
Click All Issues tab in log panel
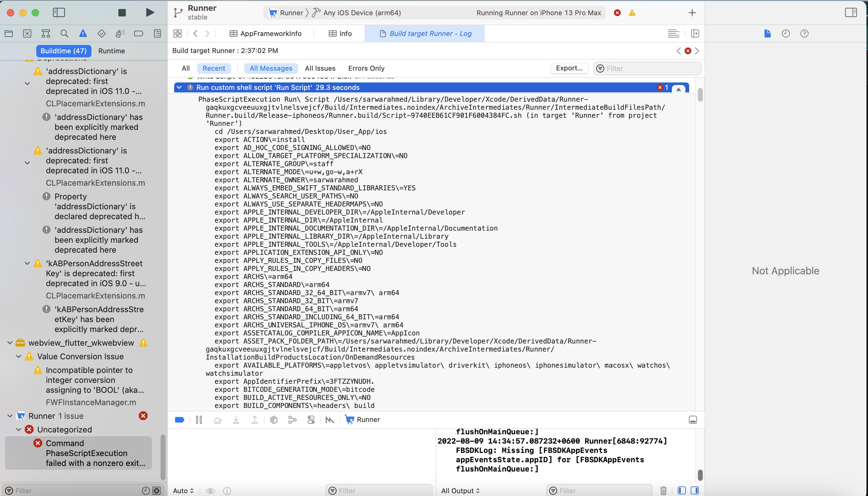pyautogui.click(x=319, y=67)
